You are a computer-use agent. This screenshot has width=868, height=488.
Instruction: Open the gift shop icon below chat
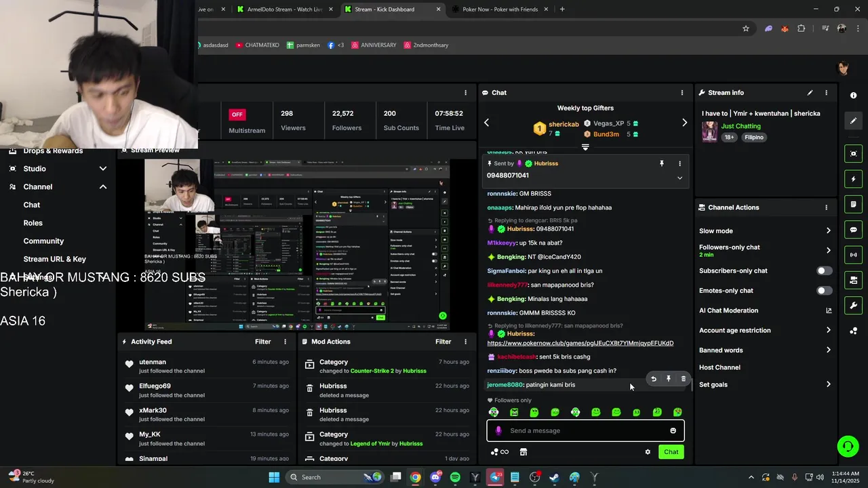pos(524,452)
